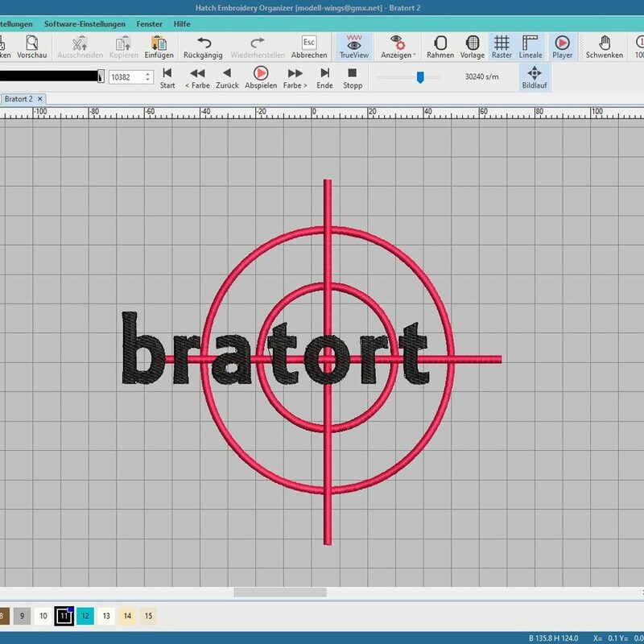Image resolution: width=644 pixels, height=644 pixels.
Task: Open the Software-Einstellungen menu
Action: pyautogui.click(x=85, y=24)
